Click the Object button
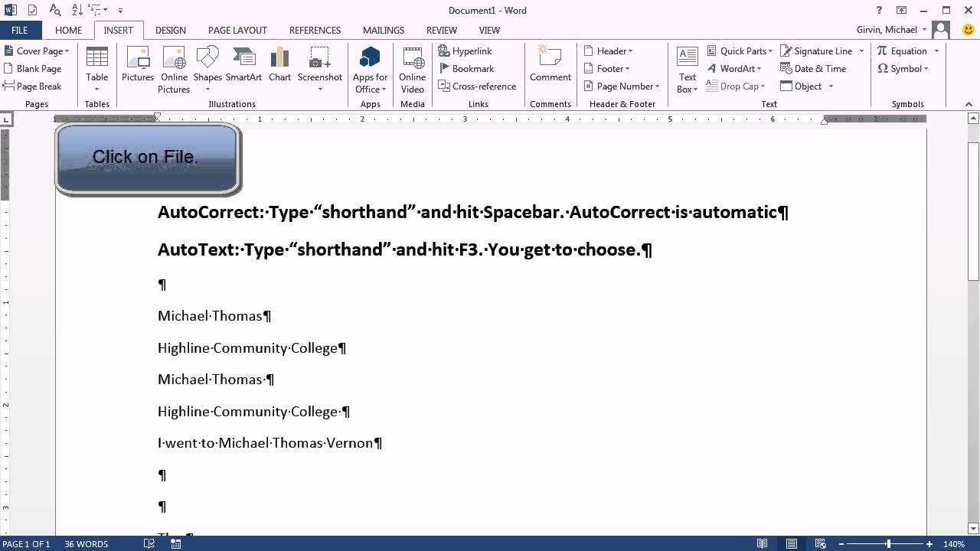Screen dimensions: 980x551 coord(801,86)
